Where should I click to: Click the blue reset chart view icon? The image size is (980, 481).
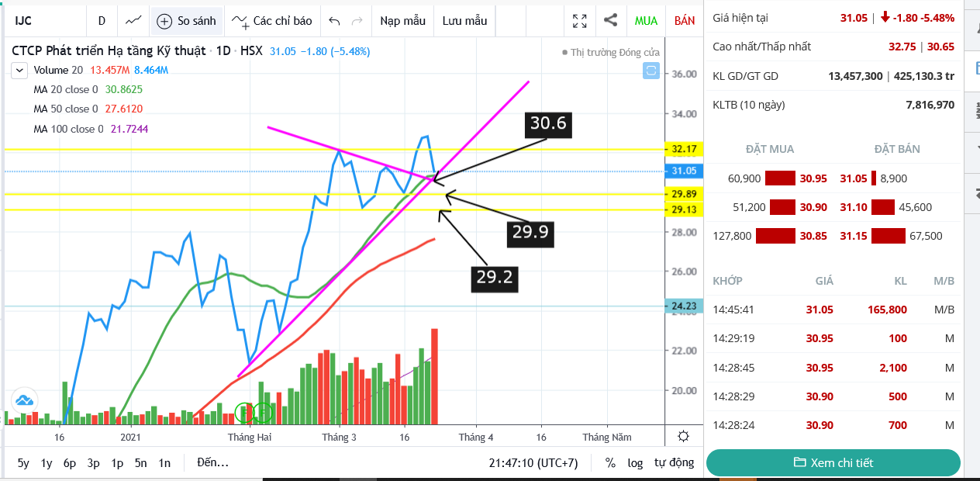tap(650, 71)
